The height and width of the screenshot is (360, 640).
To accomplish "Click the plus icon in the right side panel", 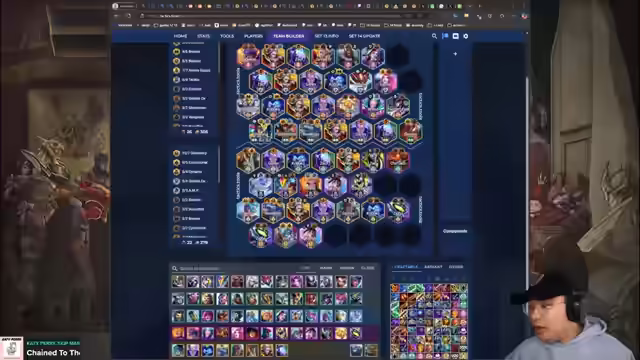I will point(455,53).
